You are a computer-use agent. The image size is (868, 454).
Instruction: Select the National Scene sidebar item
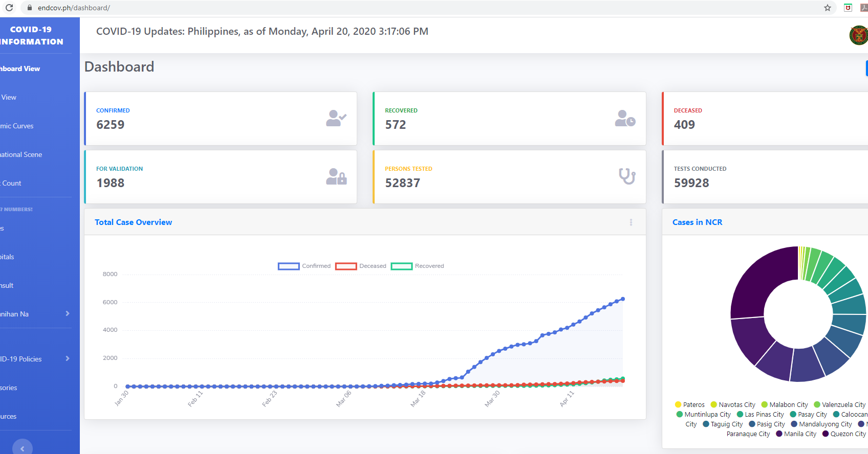coord(21,154)
